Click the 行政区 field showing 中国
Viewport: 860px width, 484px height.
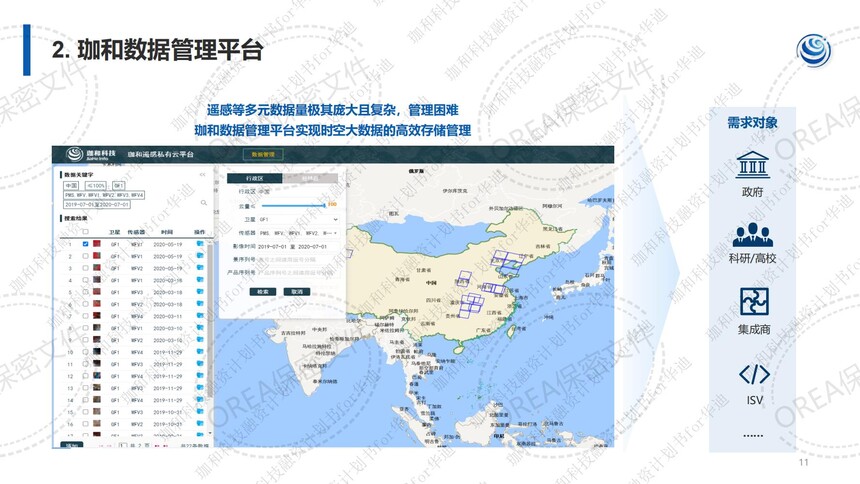coord(298,192)
